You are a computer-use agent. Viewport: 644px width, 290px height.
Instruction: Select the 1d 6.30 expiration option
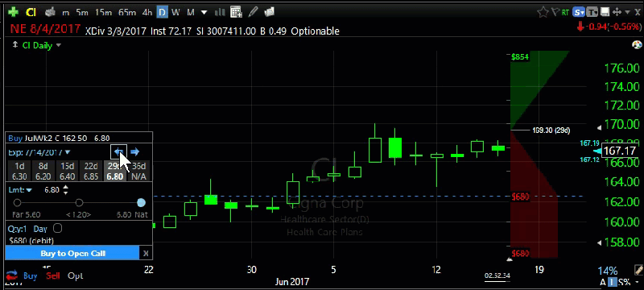point(19,172)
